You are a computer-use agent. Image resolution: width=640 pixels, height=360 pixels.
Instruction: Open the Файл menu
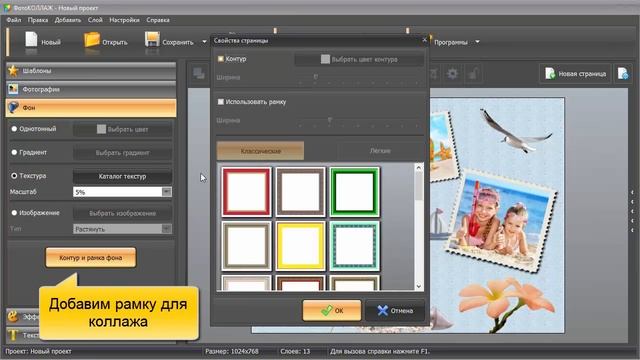pyautogui.click(x=14, y=20)
